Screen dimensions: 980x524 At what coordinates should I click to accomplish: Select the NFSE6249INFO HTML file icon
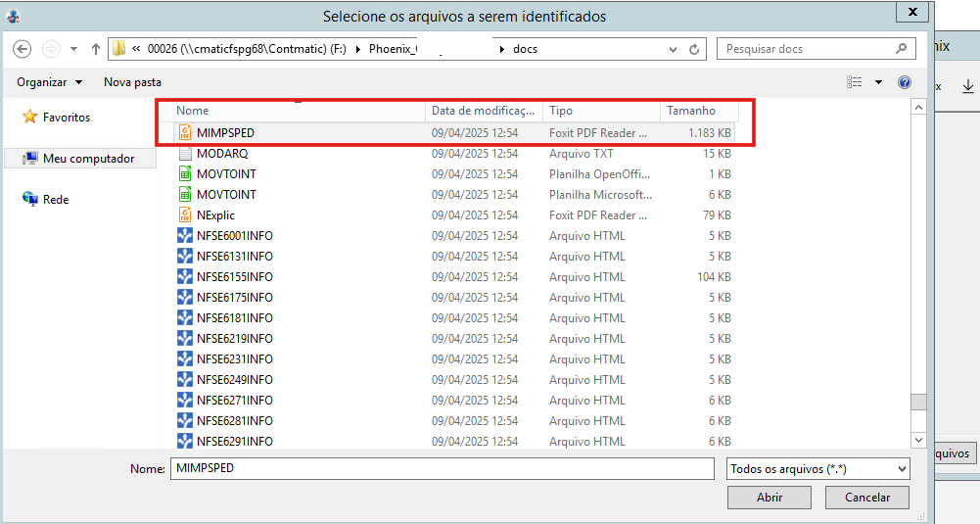click(x=185, y=380)
